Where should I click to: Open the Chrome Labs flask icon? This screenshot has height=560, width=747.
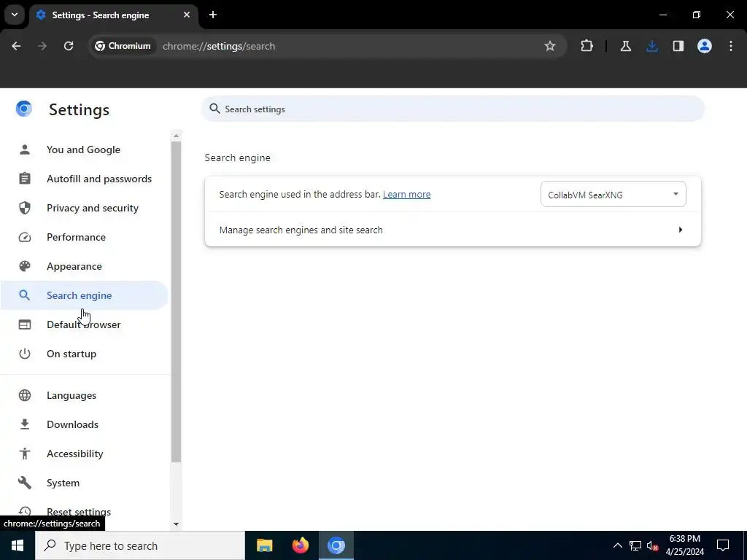tap(625, 46)
